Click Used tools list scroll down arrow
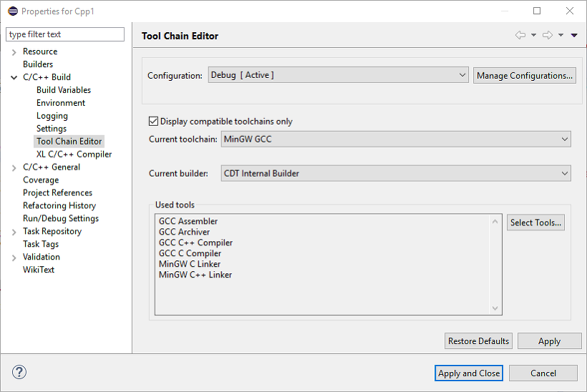The height and width of the screenshot is (392, 587). point(495,308)
